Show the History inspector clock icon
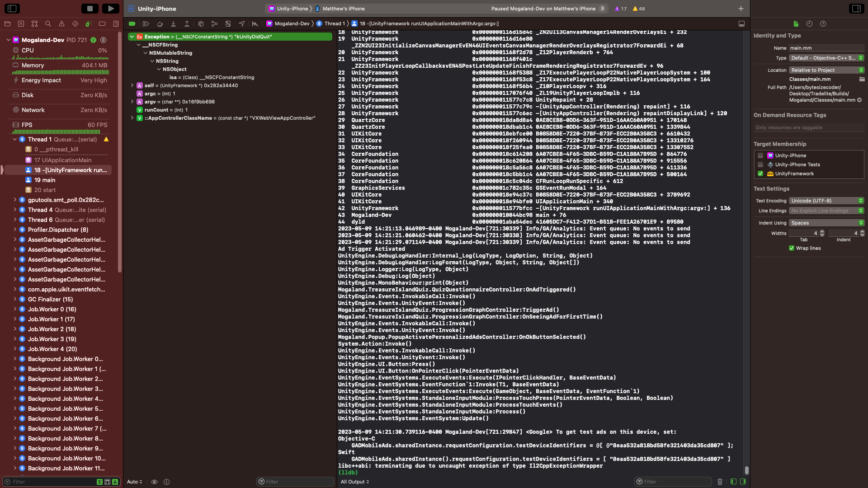Screen dimensions: 868x488 (810, 24)
